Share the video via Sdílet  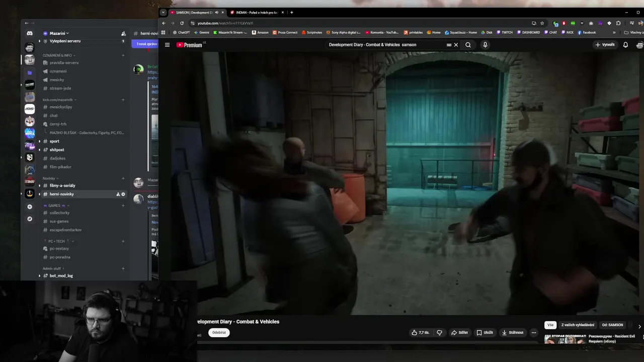click(x=459, y=332)
